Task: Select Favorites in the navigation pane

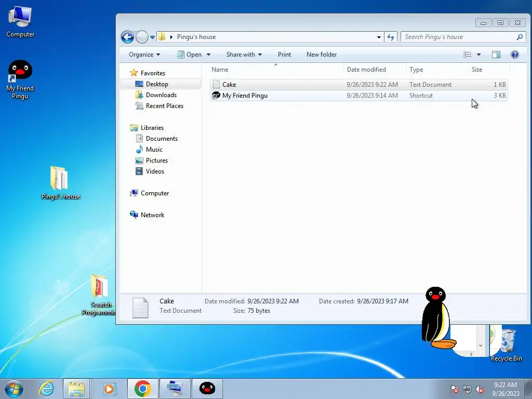Action: pyautogui.click(x=153, y=73)
